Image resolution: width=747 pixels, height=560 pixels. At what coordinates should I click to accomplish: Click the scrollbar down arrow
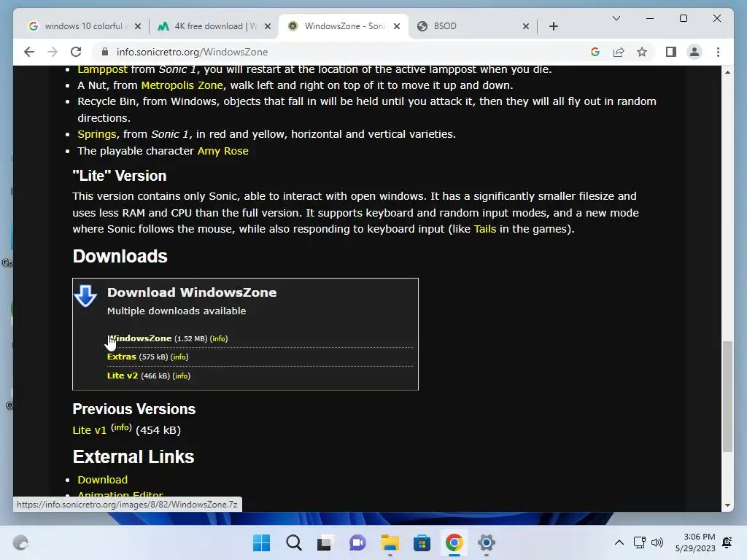pos(727,505)
